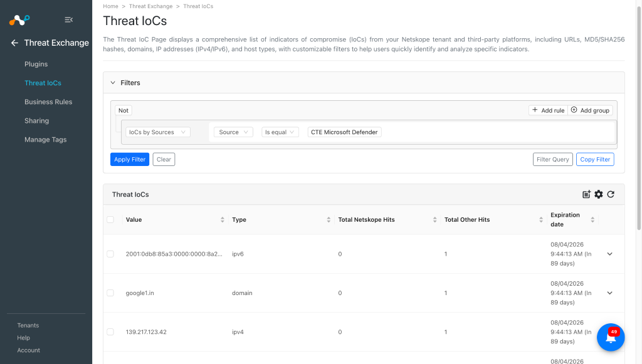Click plus Add rule button
642x364 pixels.
[548, 110]
